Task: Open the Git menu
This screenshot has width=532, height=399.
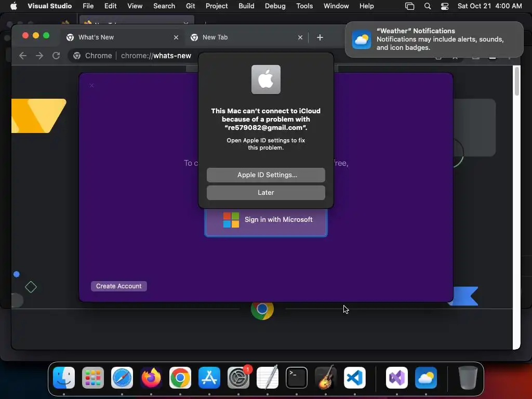Action: click(x=190, y=6)
